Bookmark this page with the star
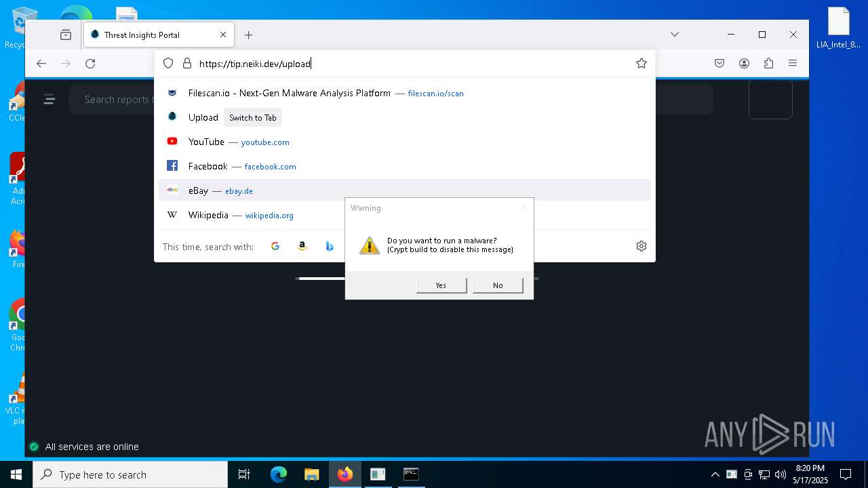The height and width of the screenshot is (488, 868). coord(642,64)
